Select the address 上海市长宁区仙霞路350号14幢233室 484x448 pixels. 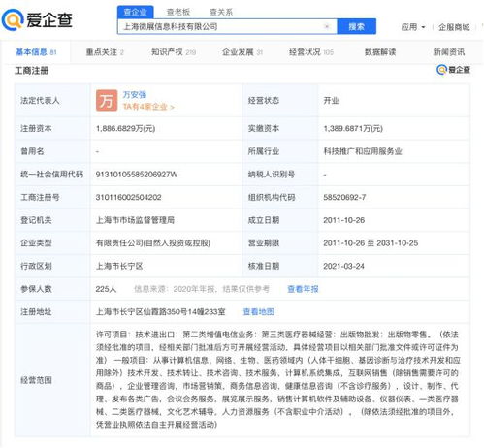click(161, 312)
